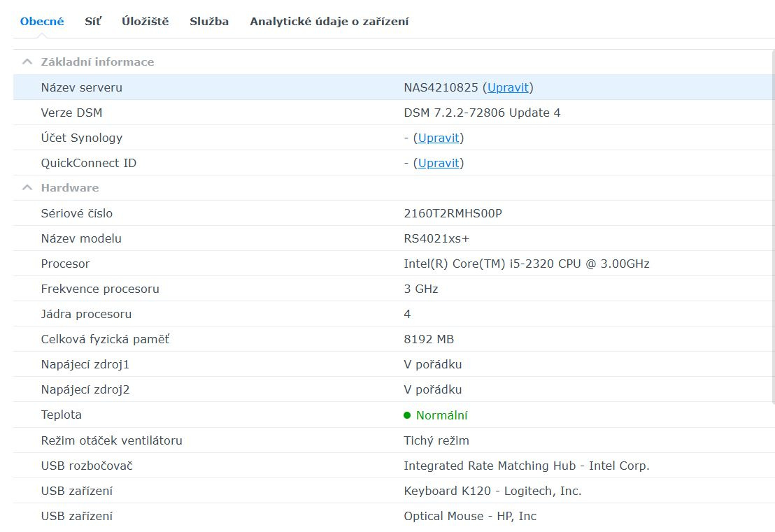Edit server name via its Upravit link
Viewport: 775px width, 532px height.
coord(509,87)
